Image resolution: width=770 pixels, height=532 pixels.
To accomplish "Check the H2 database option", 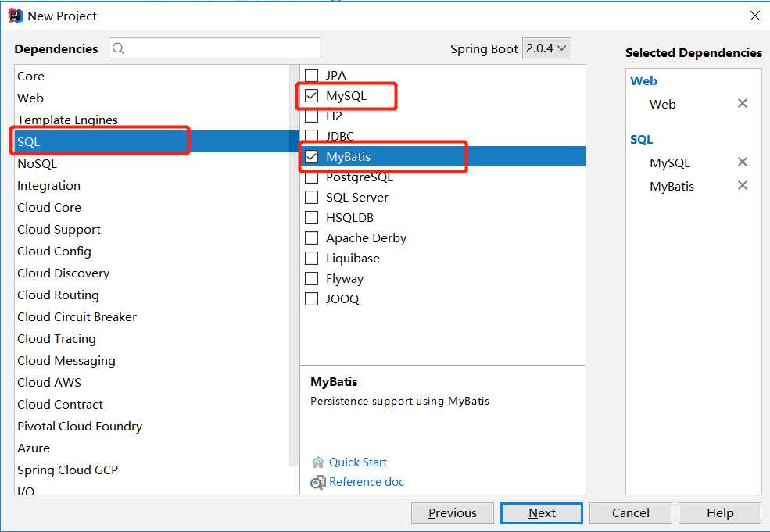I will point(311,116).
